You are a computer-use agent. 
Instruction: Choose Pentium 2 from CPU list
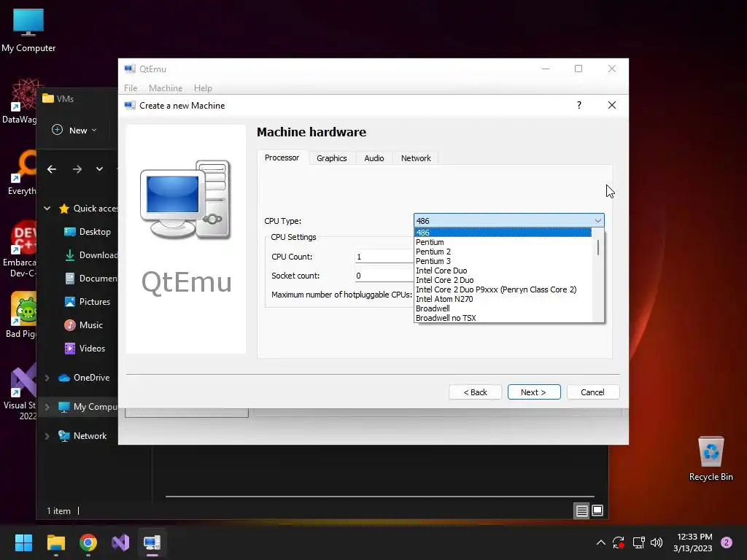503,252
